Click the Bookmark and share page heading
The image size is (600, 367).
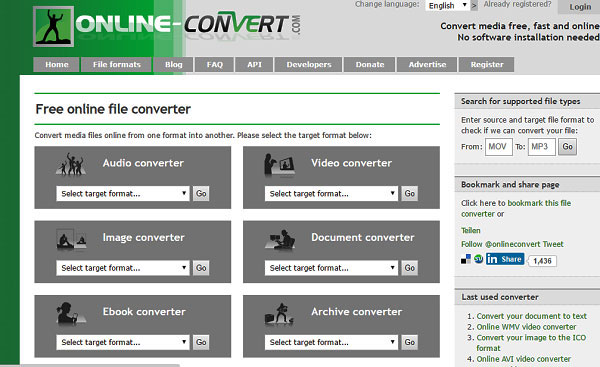point(510,185)
